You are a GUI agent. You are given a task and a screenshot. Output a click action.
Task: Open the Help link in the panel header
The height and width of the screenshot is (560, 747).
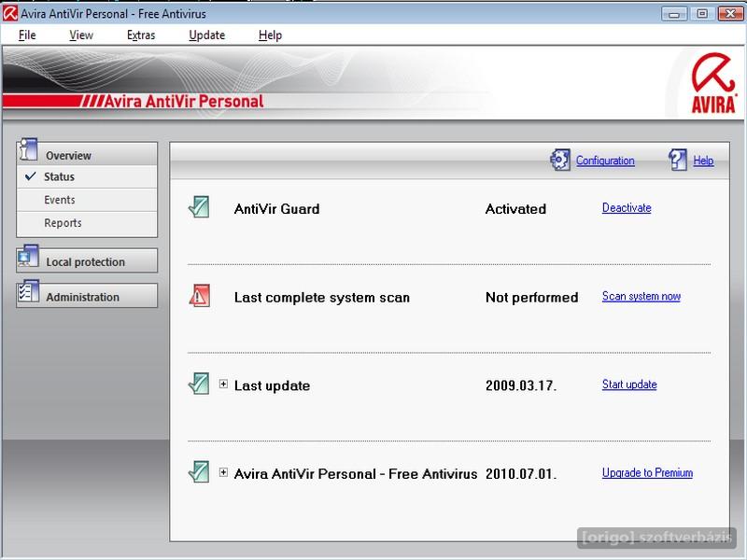click(703, 161)
